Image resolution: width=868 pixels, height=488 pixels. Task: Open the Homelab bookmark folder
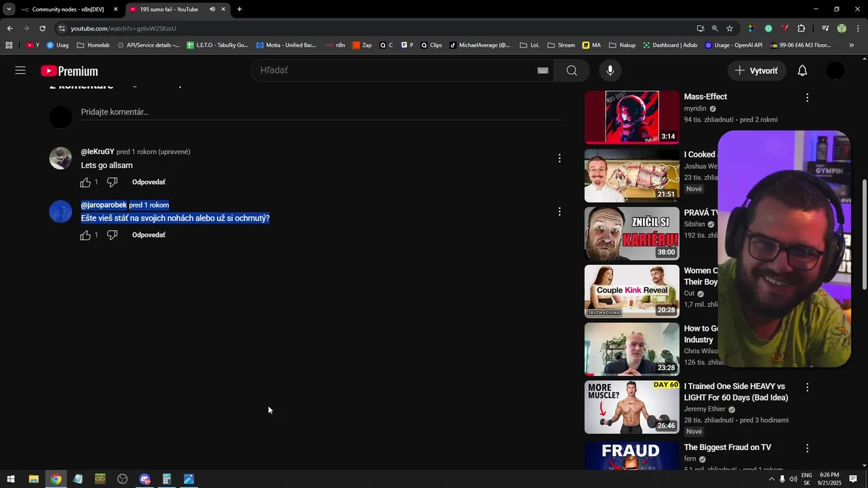click(93, 45)
